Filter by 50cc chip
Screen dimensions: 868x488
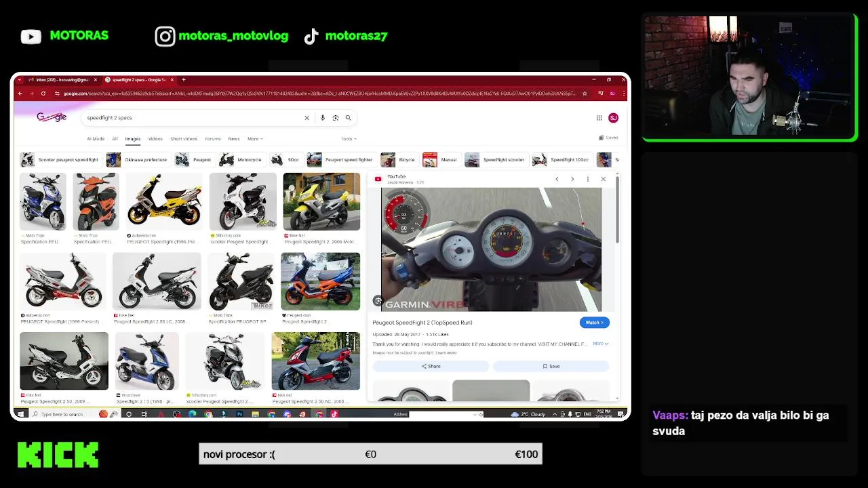(285, 160)
